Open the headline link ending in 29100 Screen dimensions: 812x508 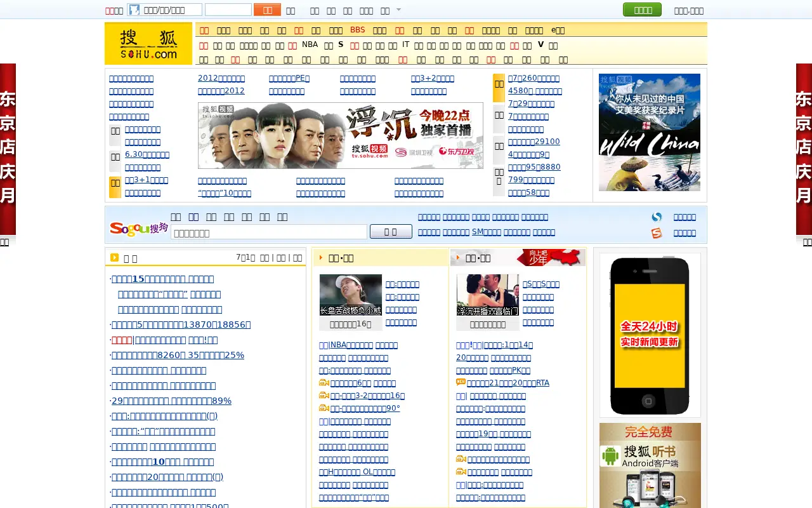pyautogui.click(x=534, y=142)
